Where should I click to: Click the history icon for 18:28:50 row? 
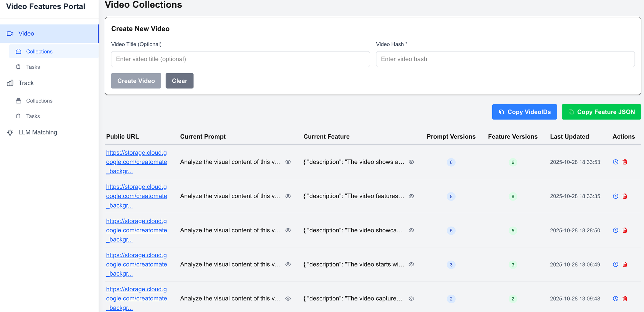(x=615, y=230)
